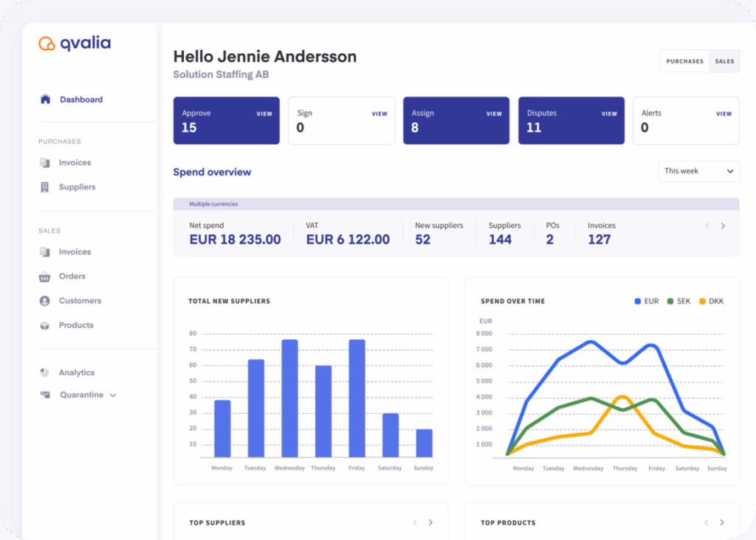This screenshot has width=756, height=540.
Task: Switch to the Sales view toggle
Action: [724, 61]
